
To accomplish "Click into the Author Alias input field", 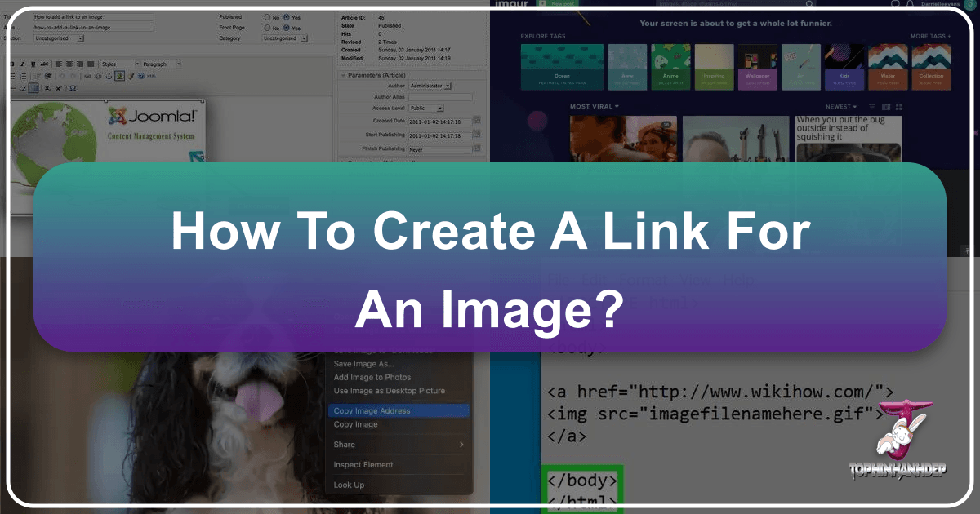I will coord(440,97).
